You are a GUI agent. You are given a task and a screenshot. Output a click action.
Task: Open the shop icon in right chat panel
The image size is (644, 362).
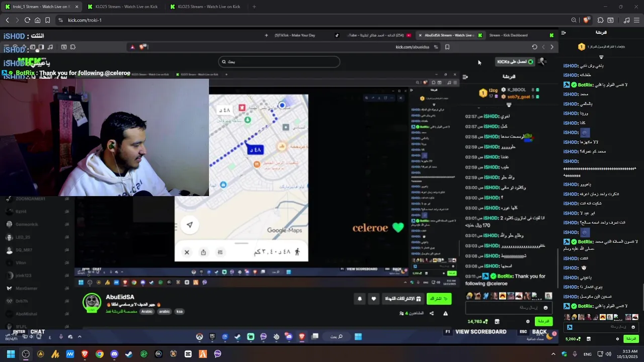[589, 339]
